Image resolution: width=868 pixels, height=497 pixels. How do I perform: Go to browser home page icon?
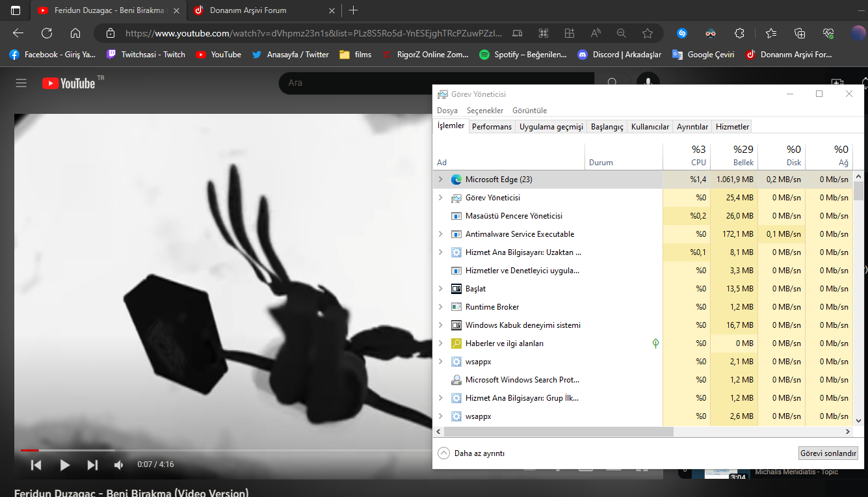click(75, 33)
